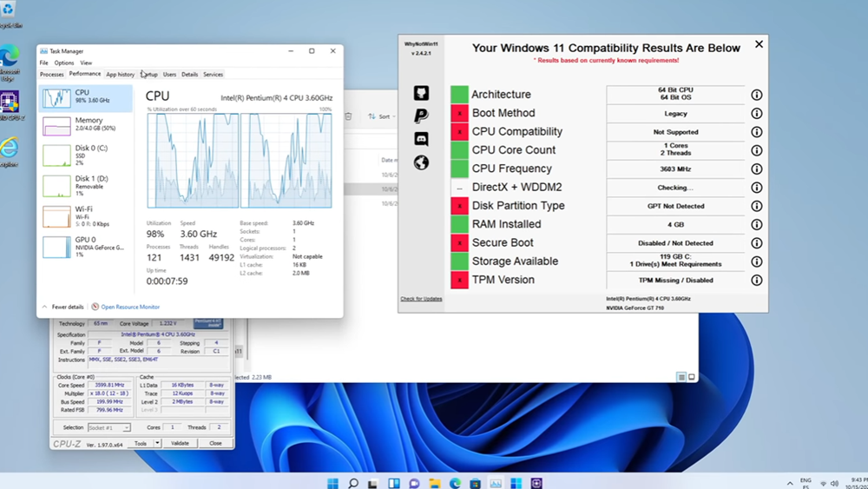Switch to Startup tab

[x=149, y=74]
